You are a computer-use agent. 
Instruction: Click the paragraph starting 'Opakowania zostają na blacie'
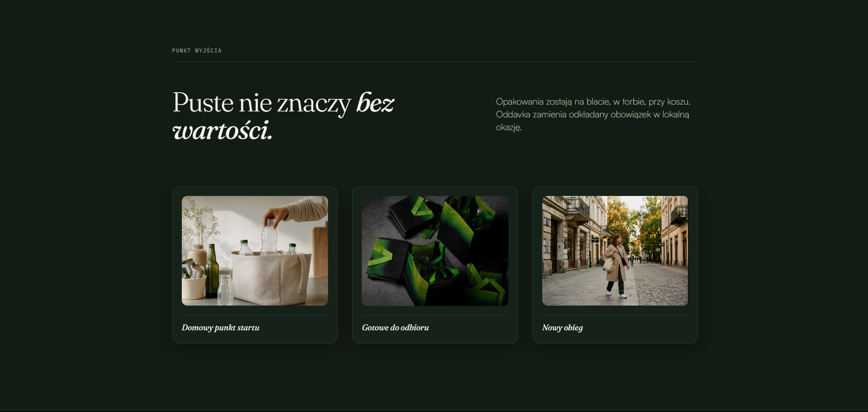click(x=593, y=114)
